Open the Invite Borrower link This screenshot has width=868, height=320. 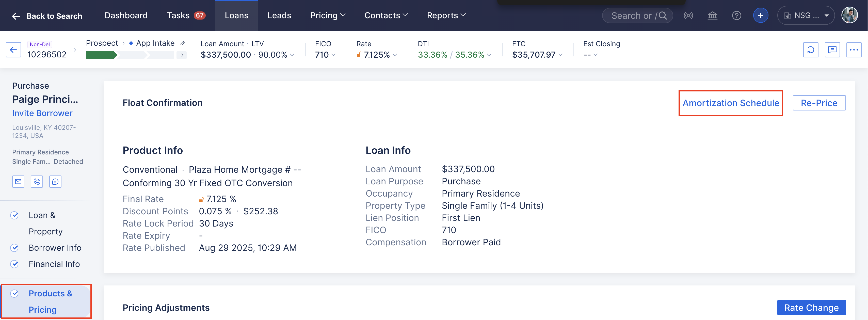[x=42, y=113]
